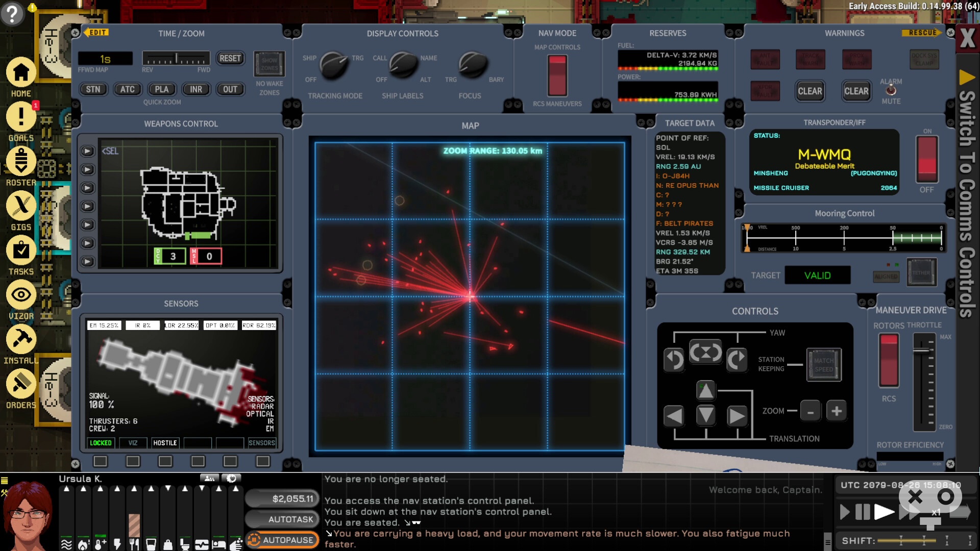Viewport: 980px width, 551px height.
Task: Open the Roster sidebar icon
Action: tap(21, 161)
